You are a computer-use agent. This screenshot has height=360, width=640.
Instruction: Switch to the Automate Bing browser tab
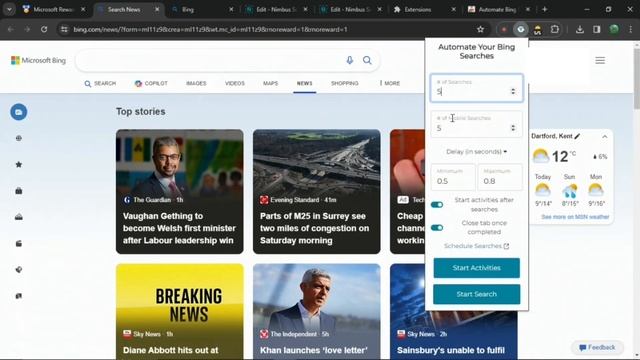[499, 9]
